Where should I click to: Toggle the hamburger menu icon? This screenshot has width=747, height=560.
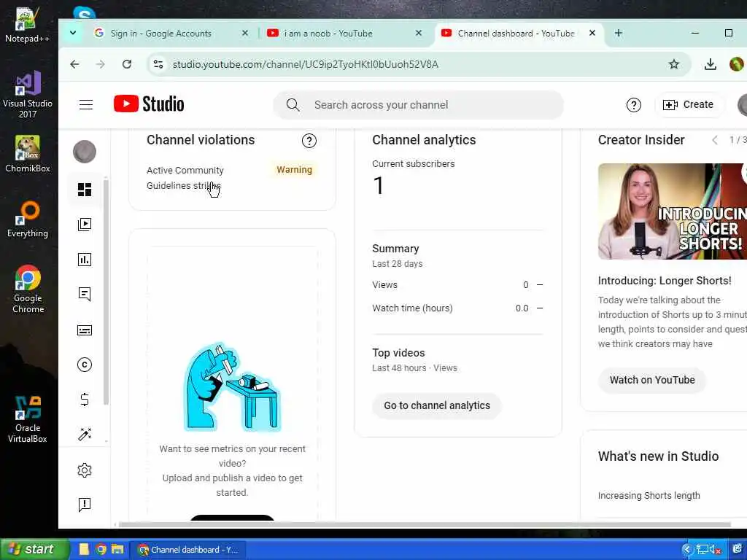click(x=86, y=105)
